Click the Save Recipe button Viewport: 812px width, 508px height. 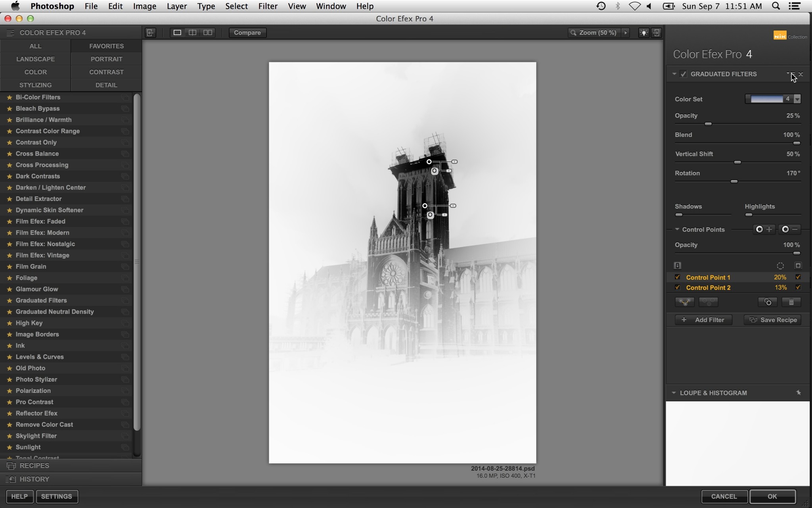click(773, 320)
